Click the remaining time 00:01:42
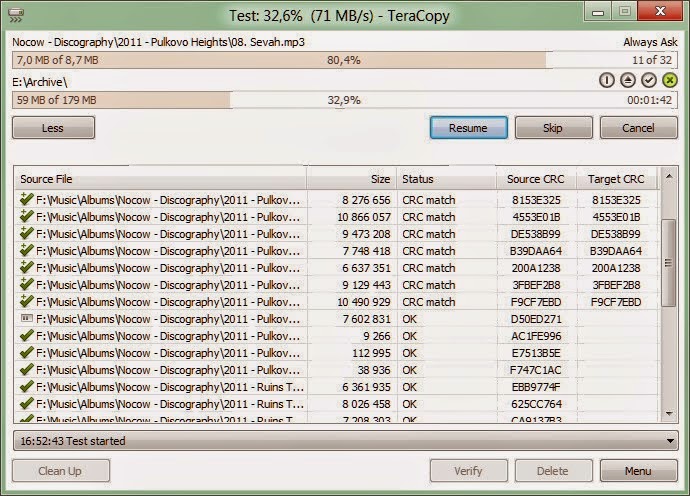The width and height of the screenshot is (690, 496). pos(650,100)
